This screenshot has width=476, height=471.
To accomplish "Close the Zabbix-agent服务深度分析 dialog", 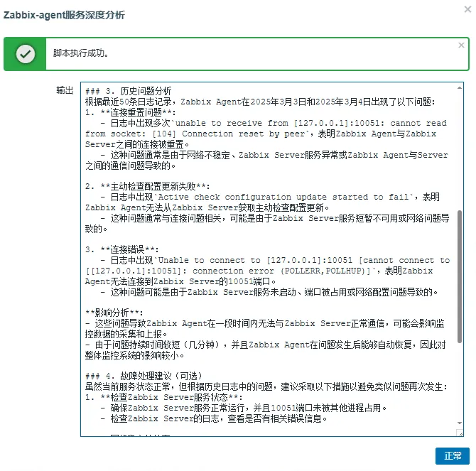I will coord(467,9).
